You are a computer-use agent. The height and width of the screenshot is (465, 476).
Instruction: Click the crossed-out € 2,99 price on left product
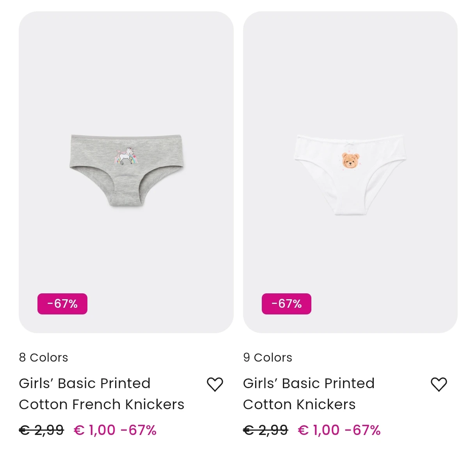41,430
